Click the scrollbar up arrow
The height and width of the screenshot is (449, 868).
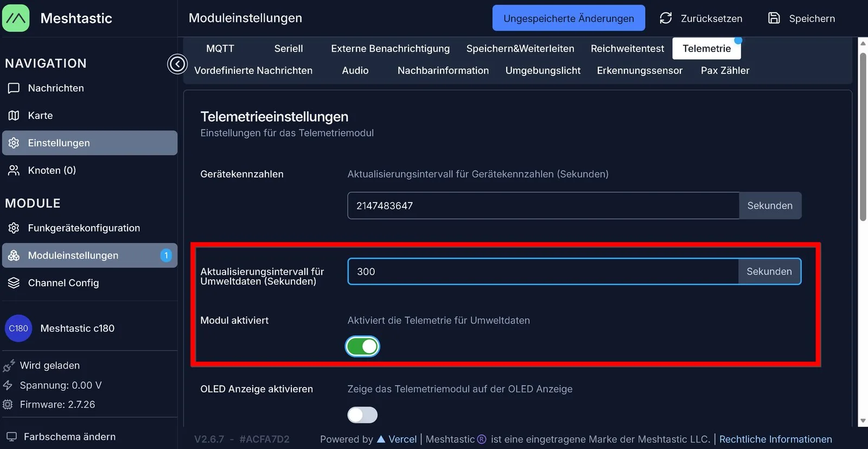(863, 42)
